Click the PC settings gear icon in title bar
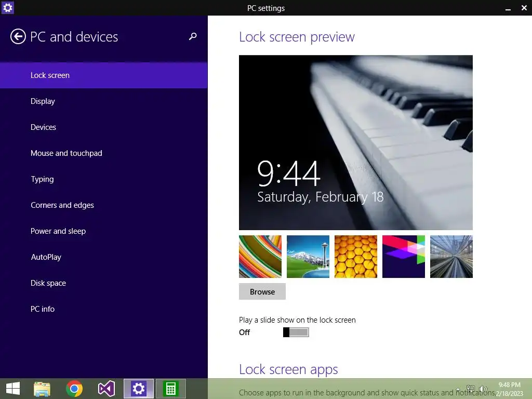Image resolution: width=532 pixels, height=399 pixels. pyautogui.click(x=7, y=7)
